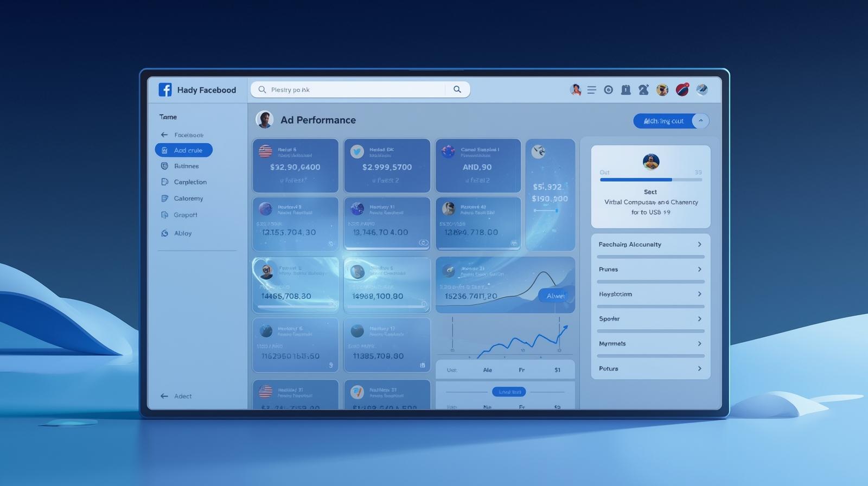
Task: Select the Abloy sidebar icon
Action: click(x=165, y=233)
